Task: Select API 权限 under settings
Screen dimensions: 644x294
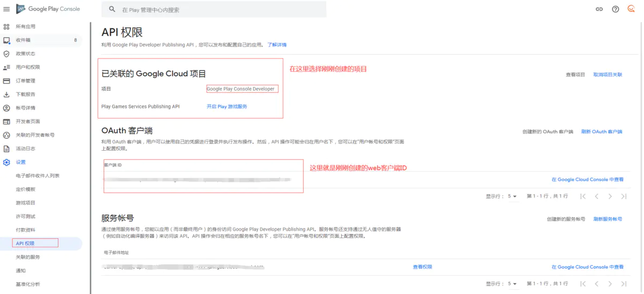Action: pyautogui.click(x=25, y=244)
